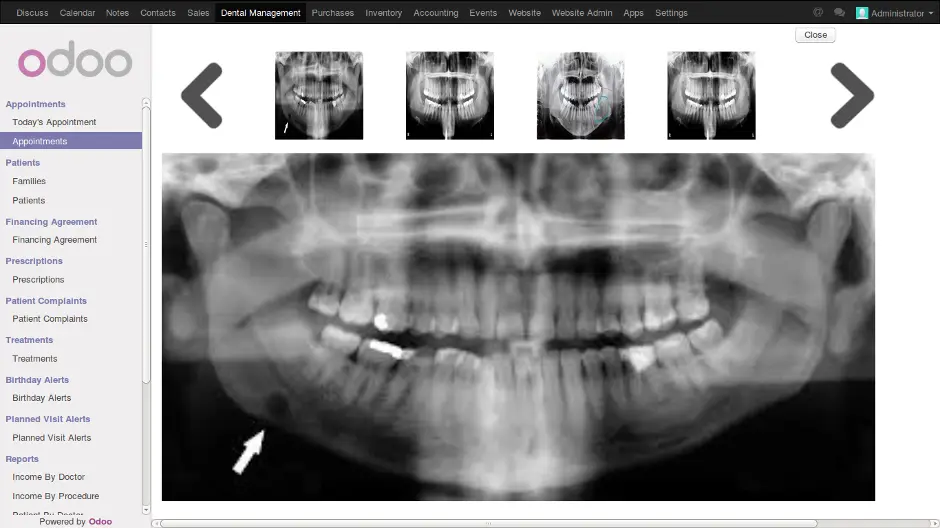The width and height of the screenshot is (940, 528).
Task: Click the sidebar vertical scrollbar thumb
Action: (146, 246)
